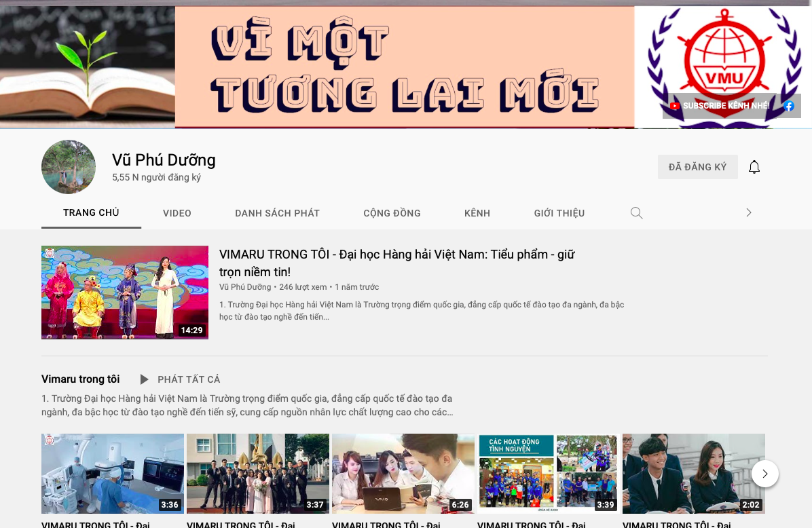
Task: Toggle the notification bell for this channel
Action: click(x=754, y=167)
